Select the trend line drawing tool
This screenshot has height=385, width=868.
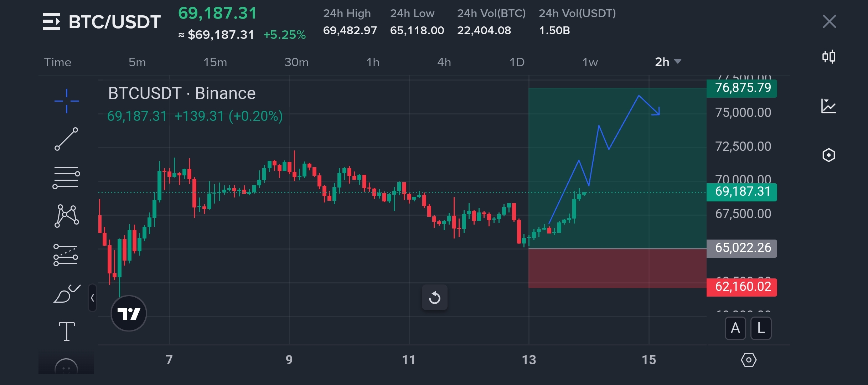(66, 139)
